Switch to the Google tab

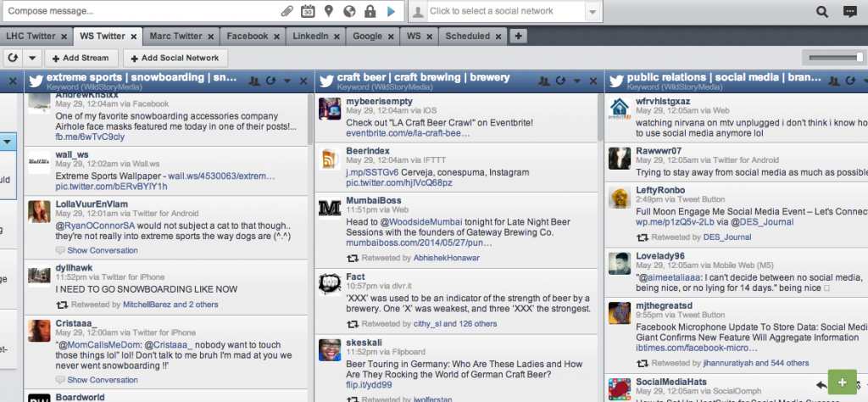click(x=368, y=36)
